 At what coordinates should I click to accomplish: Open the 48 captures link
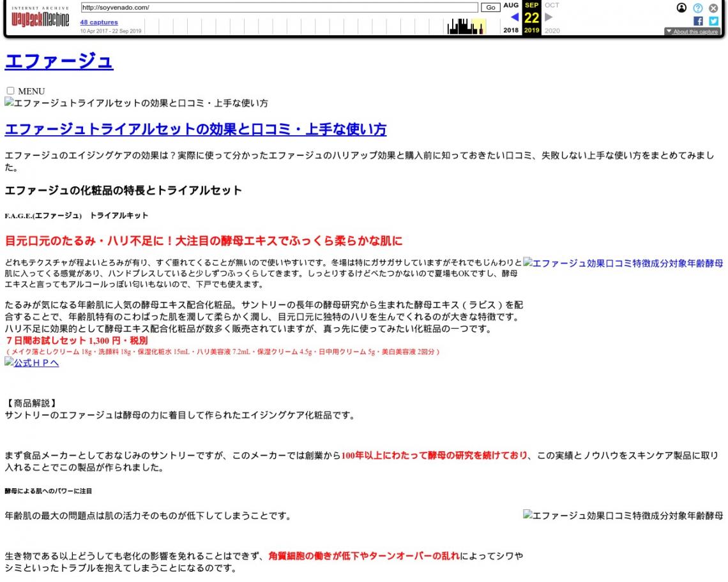99,22
